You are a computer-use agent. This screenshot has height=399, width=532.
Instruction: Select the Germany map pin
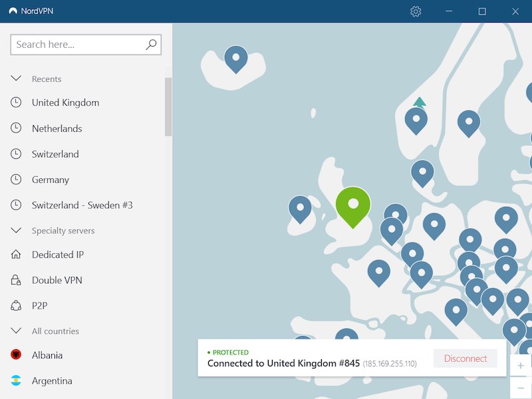(x=434, y=226)
